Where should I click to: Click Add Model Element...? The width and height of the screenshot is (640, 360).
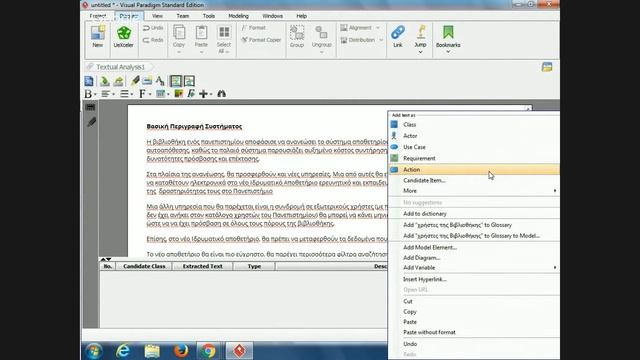click(474, 247)
